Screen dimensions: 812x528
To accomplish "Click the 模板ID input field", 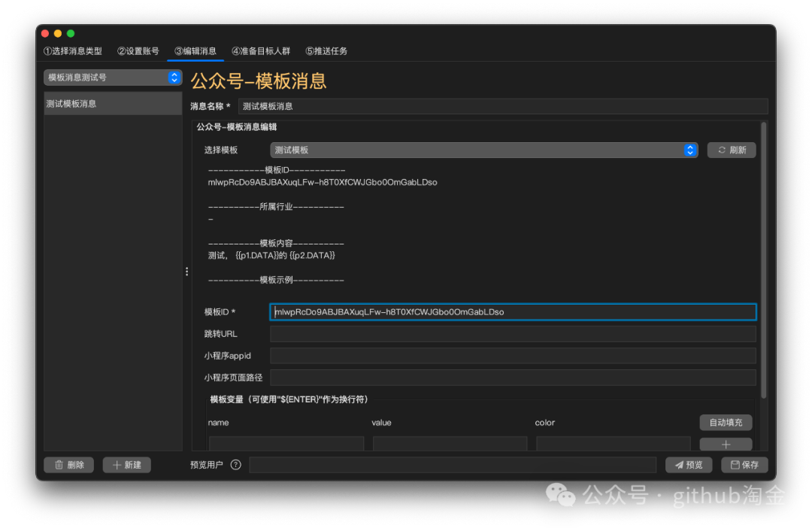I will pos(513,312).
